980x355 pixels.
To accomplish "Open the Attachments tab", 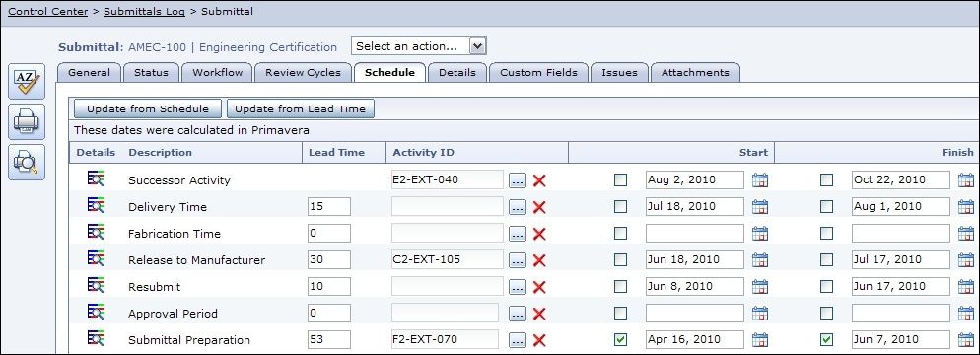I will pos(695,73).
